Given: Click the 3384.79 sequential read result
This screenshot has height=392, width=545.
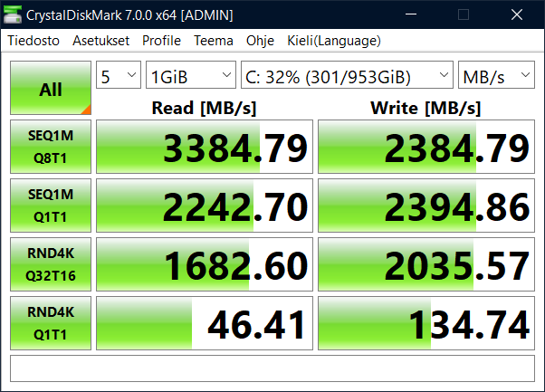Looking at the screenshot, I should (204, 148).
